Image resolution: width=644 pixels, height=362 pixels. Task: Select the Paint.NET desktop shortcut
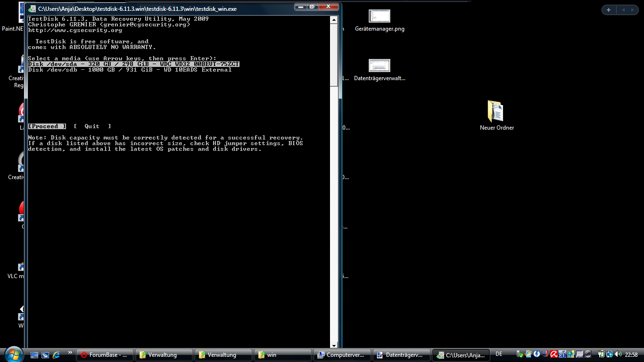13,16
